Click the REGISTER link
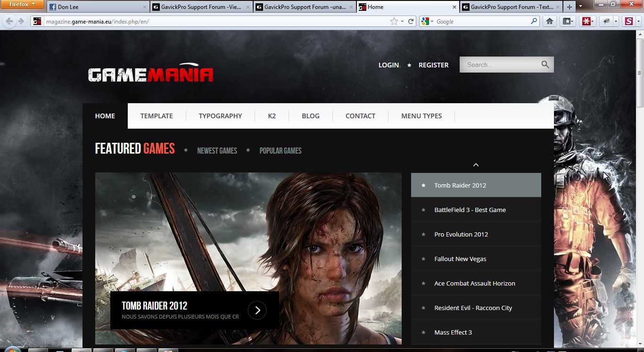This screenshot has height=352, width=644. click(x=434, y=65)
